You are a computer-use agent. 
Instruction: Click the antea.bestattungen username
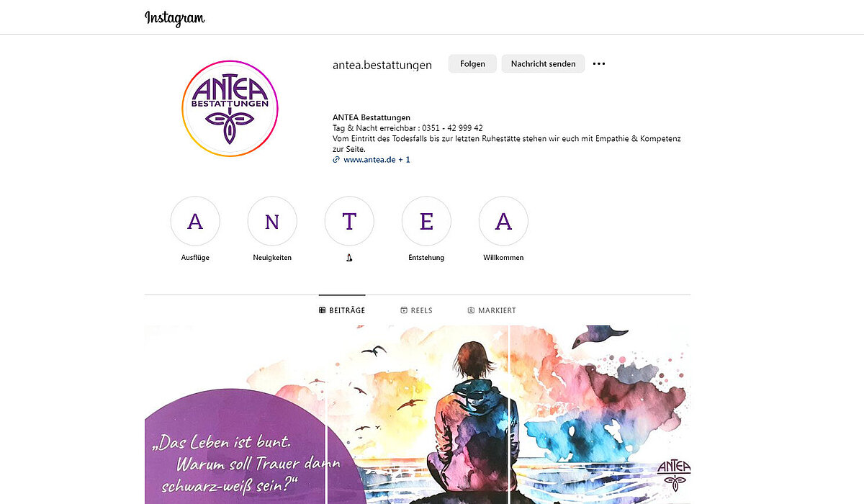(x=382, y=65)
